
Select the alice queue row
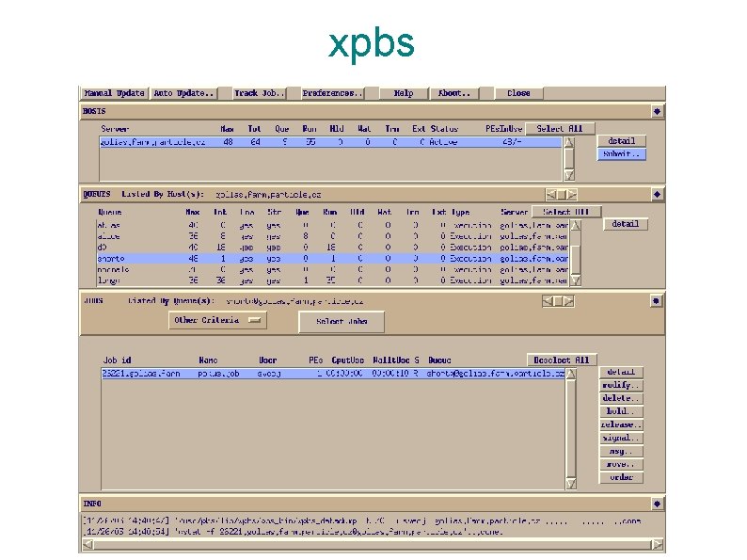coord(332,236)
